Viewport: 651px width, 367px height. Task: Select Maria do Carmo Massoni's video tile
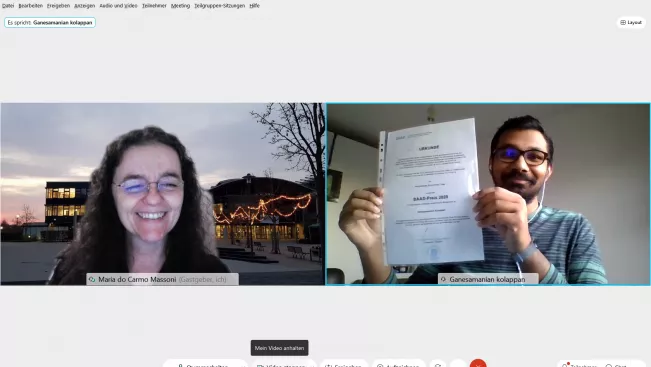click(163, 194)
